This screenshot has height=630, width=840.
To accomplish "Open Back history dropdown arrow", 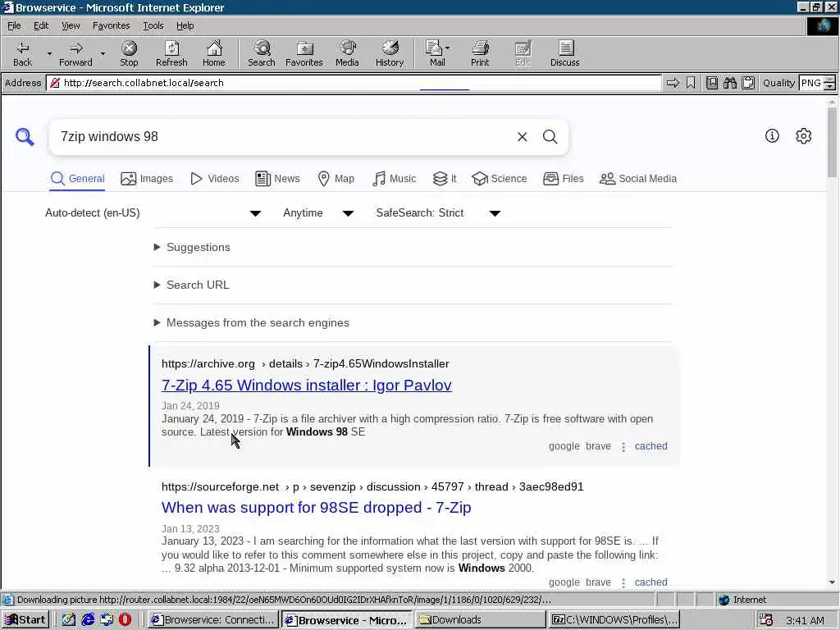I will [49, 53].
